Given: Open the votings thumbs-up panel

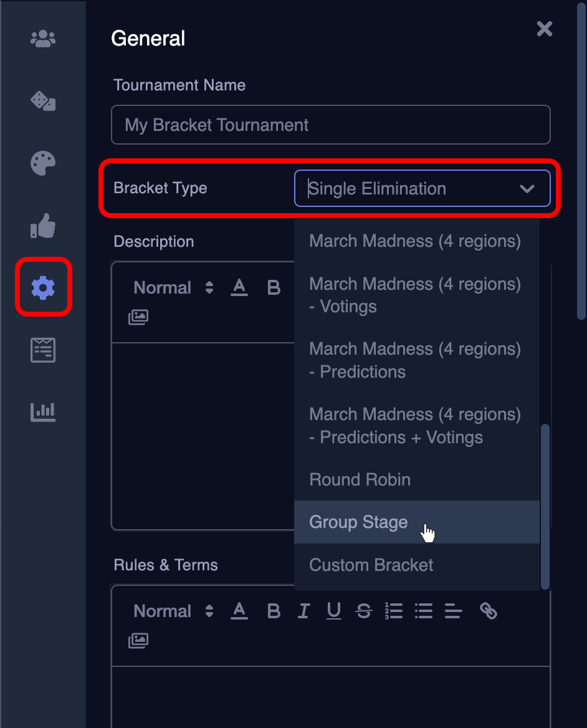Looking at the screenshot, I should pos(42,225).
